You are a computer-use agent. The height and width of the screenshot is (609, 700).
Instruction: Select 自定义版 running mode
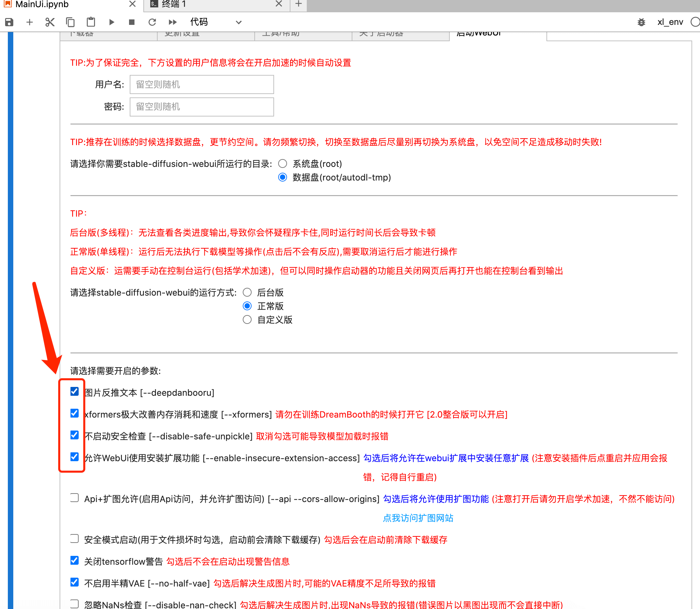[x=247, y=320]
